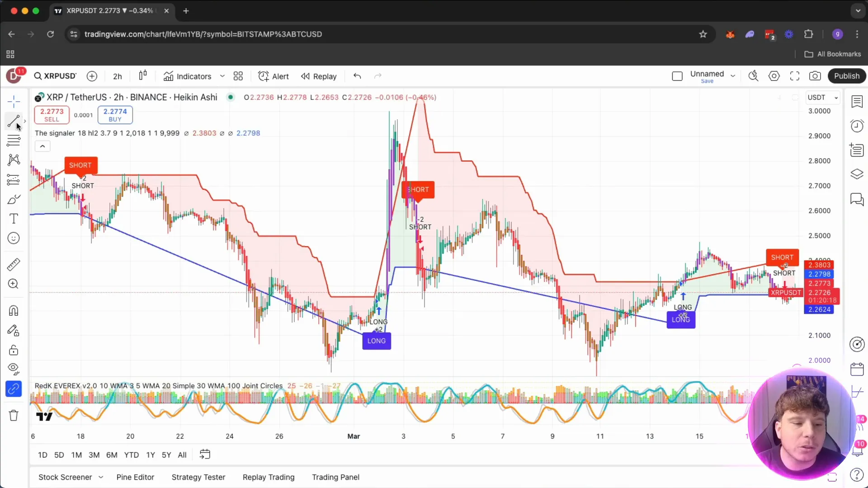Expand favorite indicators dropdown arrow

pyautogui.click(x=222, y=76)
